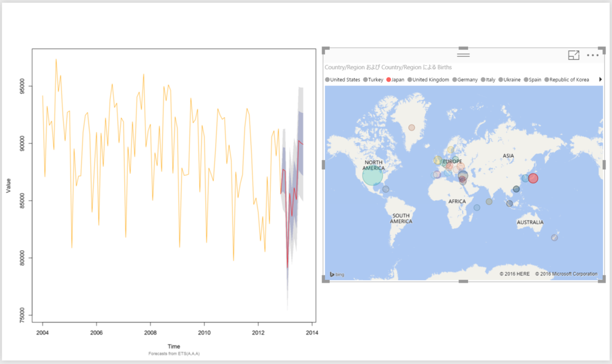This screenshot has height=364, width=612.
Task: Click the 'Forecasts from ETS(A,A,A)' caption
Action: tap(174, 353)
